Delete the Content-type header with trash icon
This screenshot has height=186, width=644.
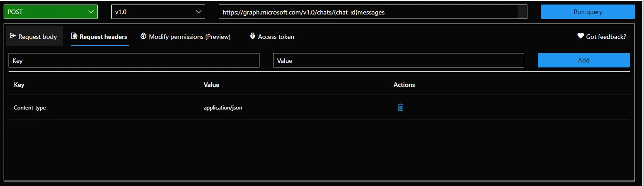(x=400, y=107)
